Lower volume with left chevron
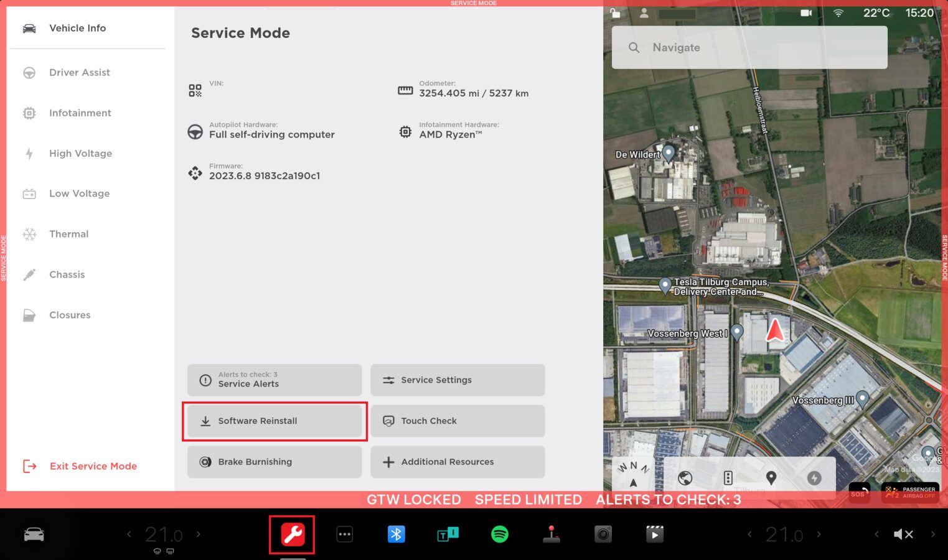The height and width of the screenshot is (560, 948). (x=876, y=534)
